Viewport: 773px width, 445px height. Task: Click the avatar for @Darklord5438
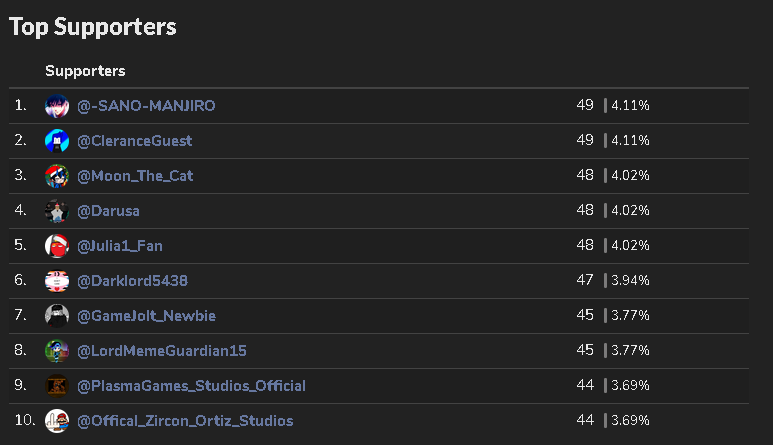click(x=56, y=281)
